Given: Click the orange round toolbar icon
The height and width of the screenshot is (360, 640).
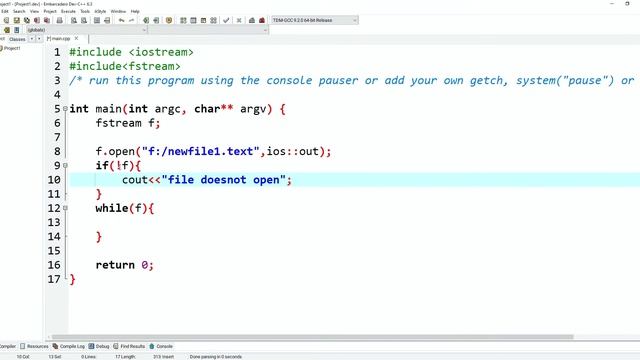Looking at the screenshot, I should (169, 20).
